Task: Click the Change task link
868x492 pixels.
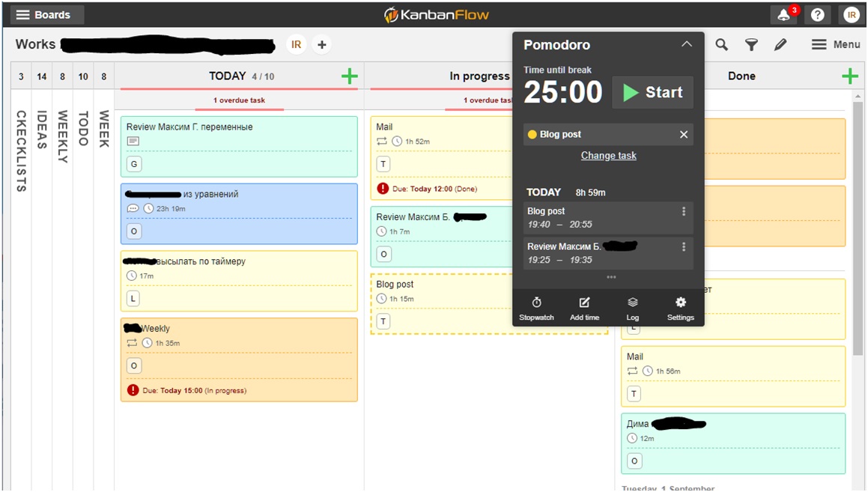Action: tap(608, 156)
